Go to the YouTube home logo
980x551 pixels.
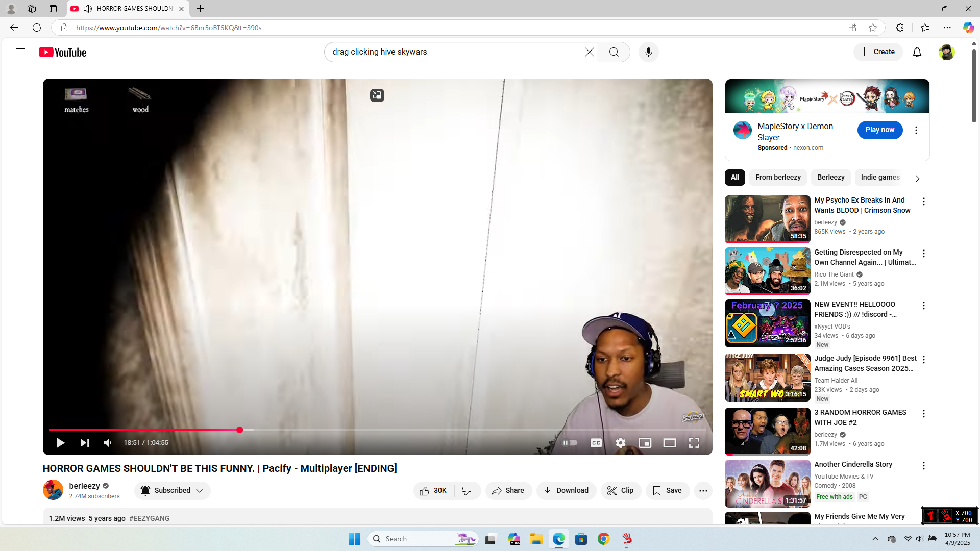[x=63, y=52]
